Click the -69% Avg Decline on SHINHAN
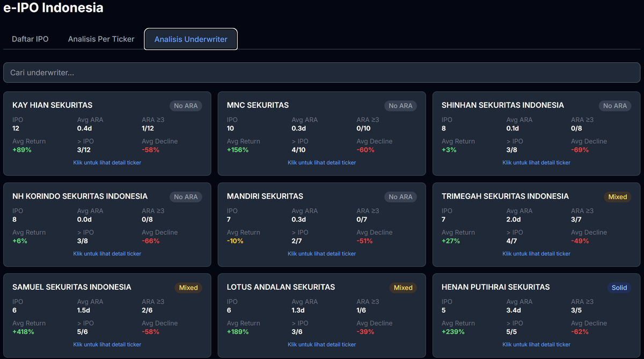Screen dimensions: 644x359 (580, 150)
